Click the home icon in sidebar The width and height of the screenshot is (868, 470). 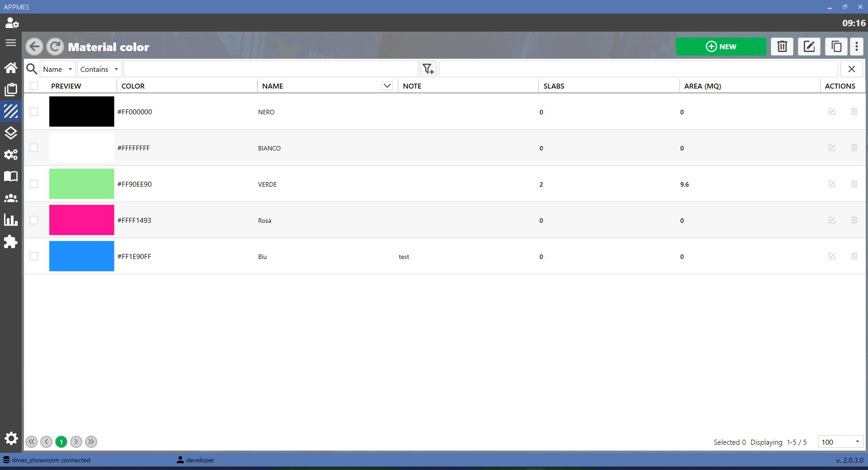pos(11,68)
